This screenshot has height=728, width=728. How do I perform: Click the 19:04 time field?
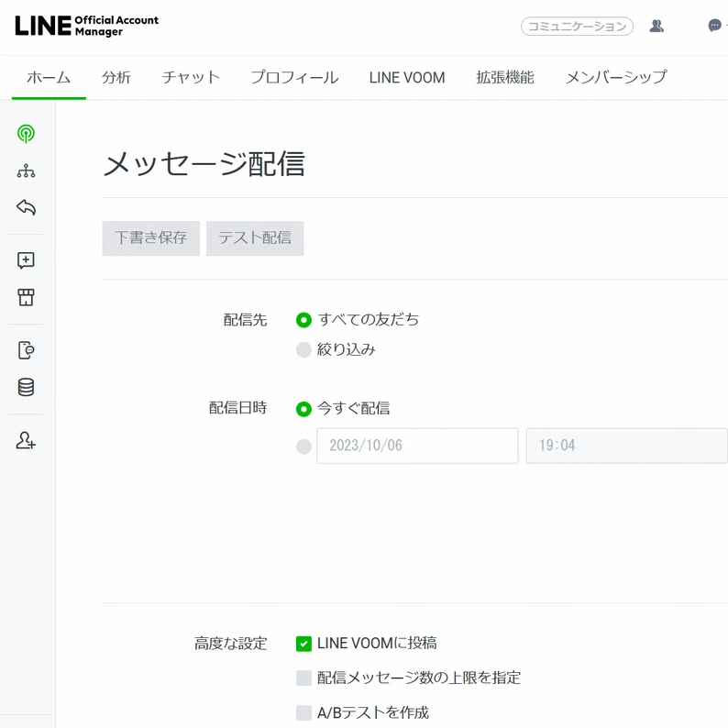[x=626, y=446]
